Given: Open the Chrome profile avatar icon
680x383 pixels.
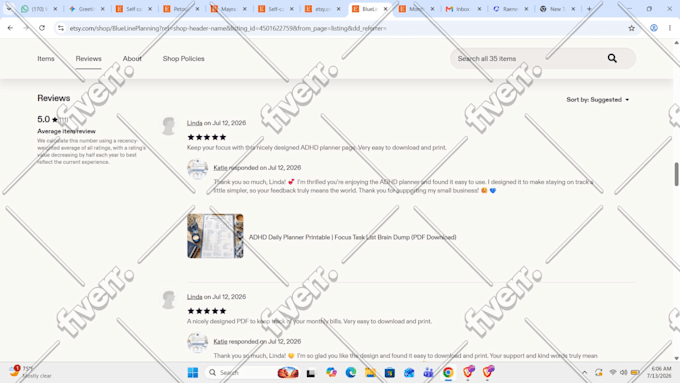Looking at the screenshot, I should pos(654,28).
